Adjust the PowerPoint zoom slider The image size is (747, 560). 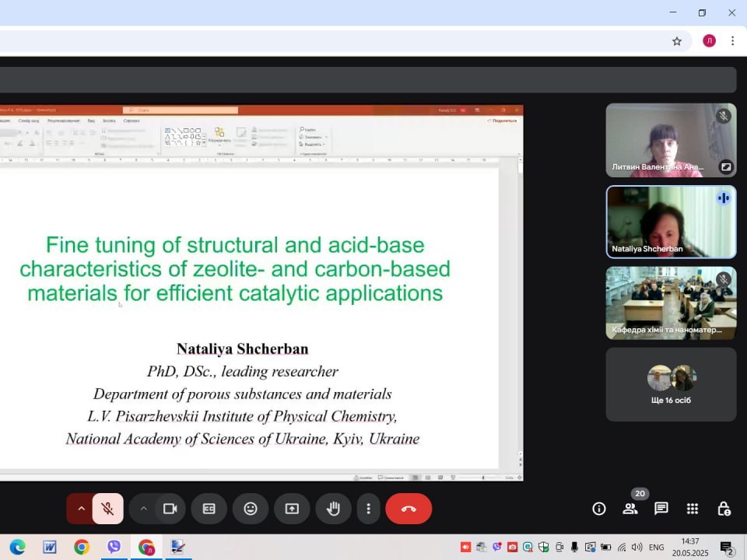coord(482,477)
